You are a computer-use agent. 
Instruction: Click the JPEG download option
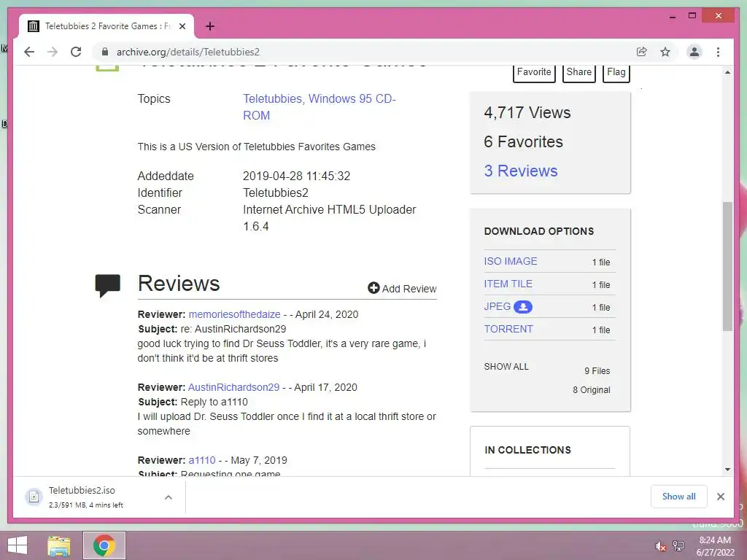(x=497, y=306)
